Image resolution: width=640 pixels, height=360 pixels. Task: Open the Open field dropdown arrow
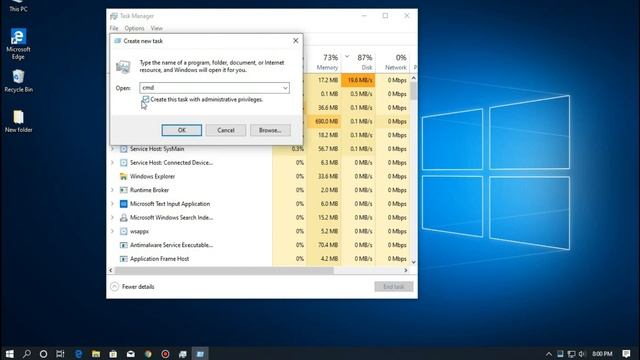(x=285, y=88)
